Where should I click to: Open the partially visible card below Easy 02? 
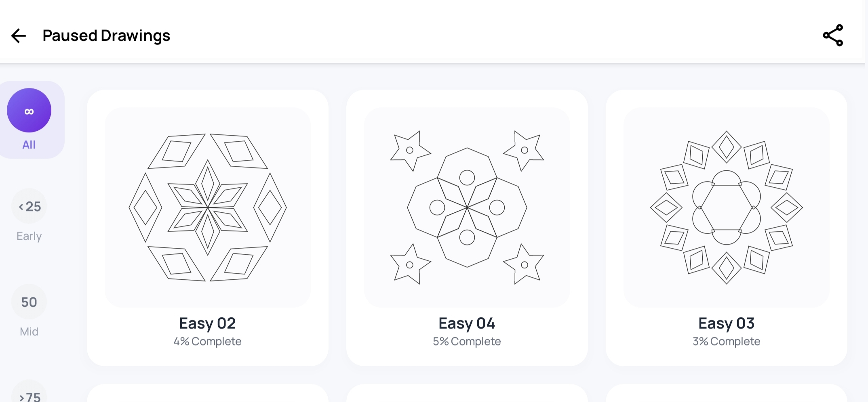click(208, 394)
